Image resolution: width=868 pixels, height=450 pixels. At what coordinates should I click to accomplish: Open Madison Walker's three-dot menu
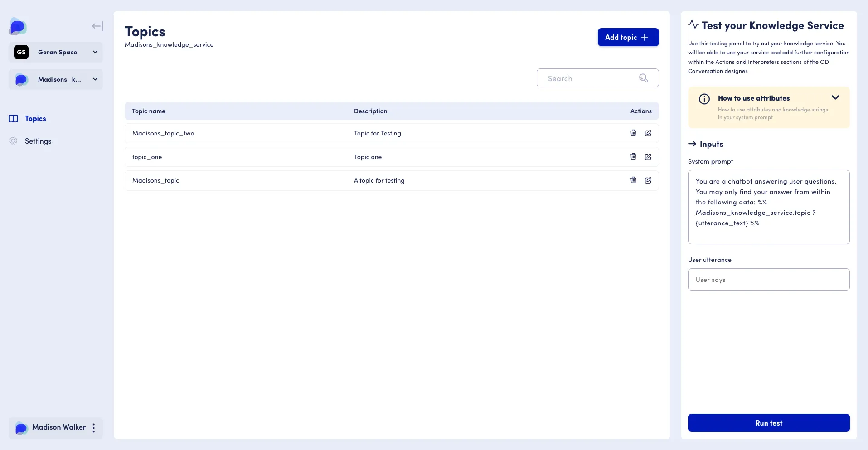click(x=94, y=428)
